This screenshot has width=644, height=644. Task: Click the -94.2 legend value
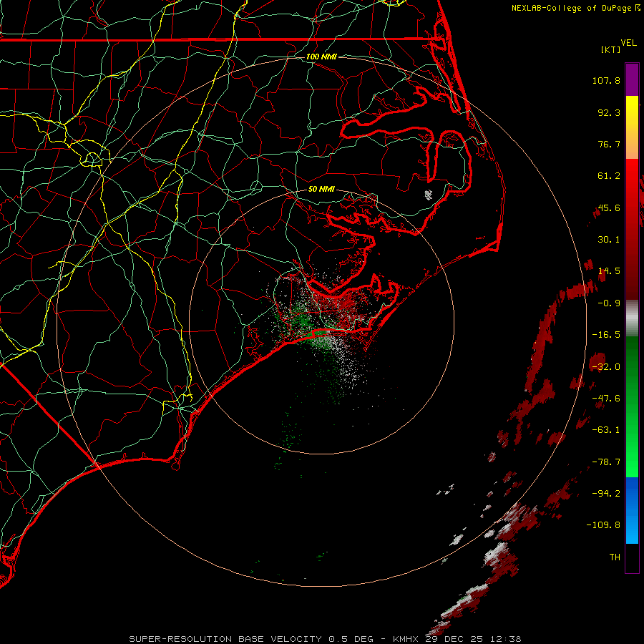coord(606,494)
